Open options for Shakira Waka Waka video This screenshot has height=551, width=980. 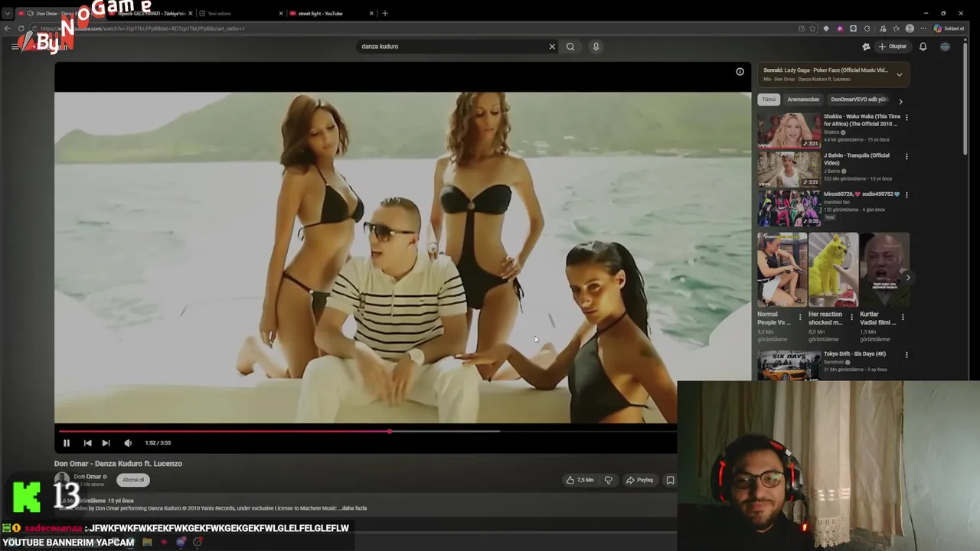pyautogui.click(x=906, y=118)
